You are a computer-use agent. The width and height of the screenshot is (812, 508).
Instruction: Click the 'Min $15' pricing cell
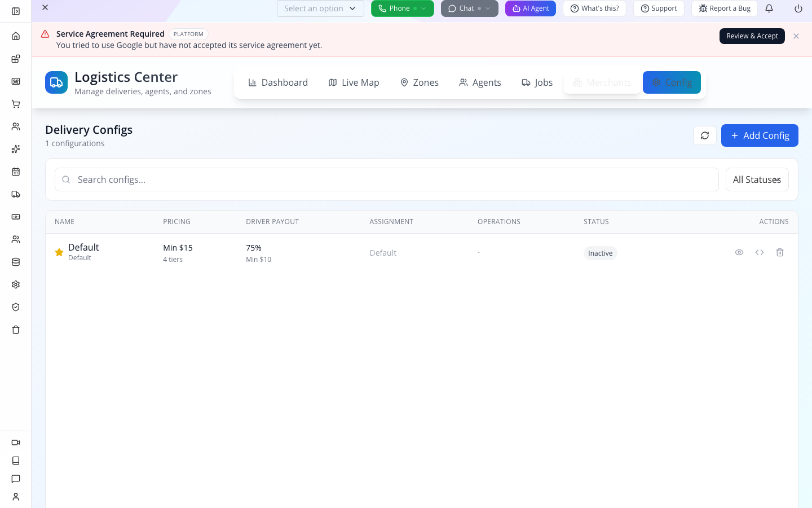pos(178,248)
